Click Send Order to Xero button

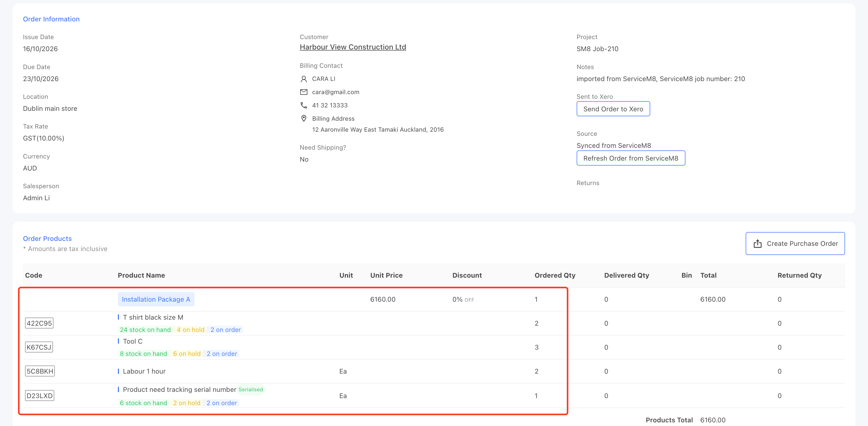click(613, 109)
